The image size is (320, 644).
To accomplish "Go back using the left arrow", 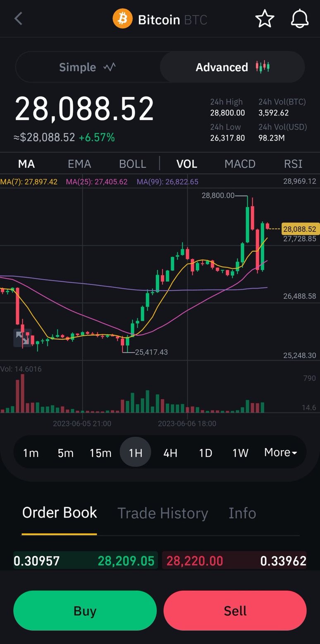I will point(18,19).
